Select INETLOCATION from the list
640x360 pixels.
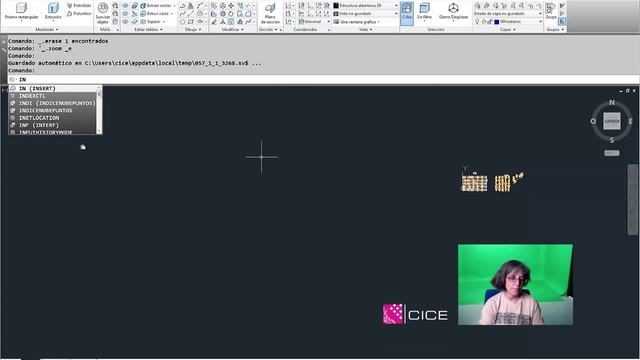tap(52, 118)
